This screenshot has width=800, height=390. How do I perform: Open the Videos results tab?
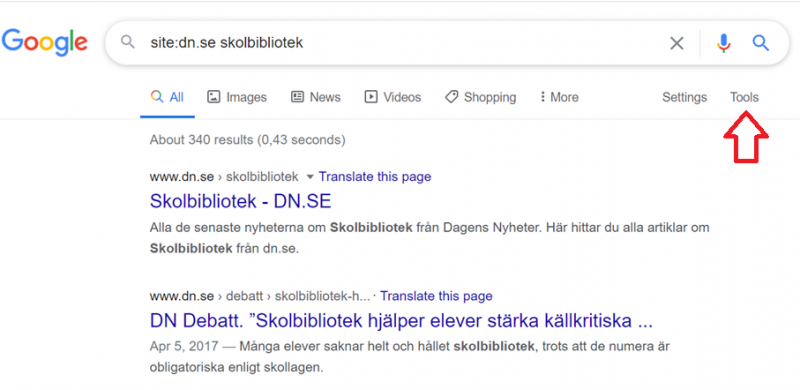point(392,97)
